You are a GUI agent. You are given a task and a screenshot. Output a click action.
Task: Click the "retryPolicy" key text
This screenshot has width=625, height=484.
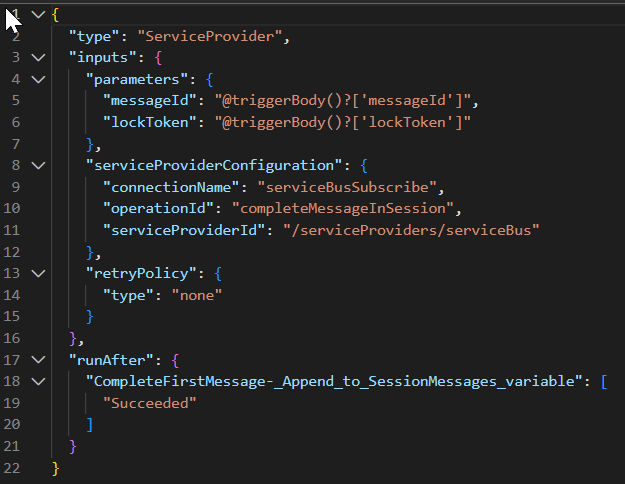tap(141, 273)
